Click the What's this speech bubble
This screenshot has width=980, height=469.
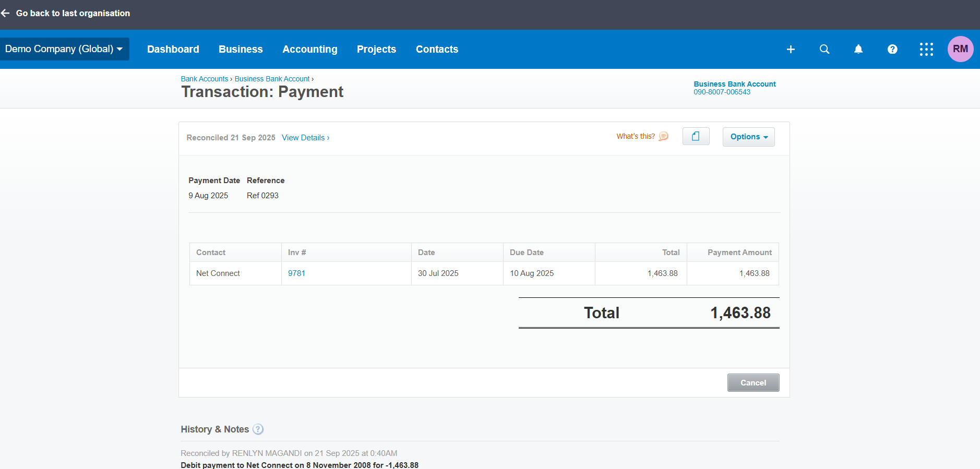[x=663, y=136]
